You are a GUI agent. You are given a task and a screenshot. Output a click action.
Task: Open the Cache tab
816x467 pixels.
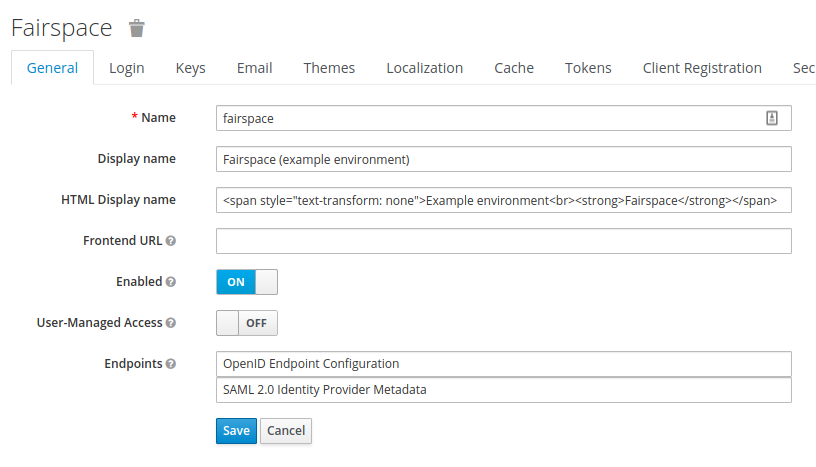click(x=514, y=68)
